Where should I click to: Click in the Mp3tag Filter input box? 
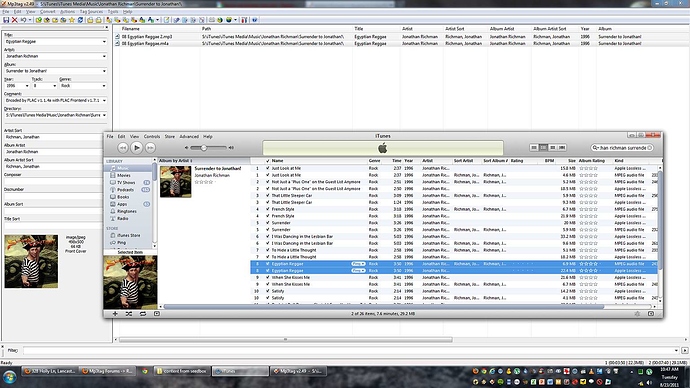click(349, 351)
